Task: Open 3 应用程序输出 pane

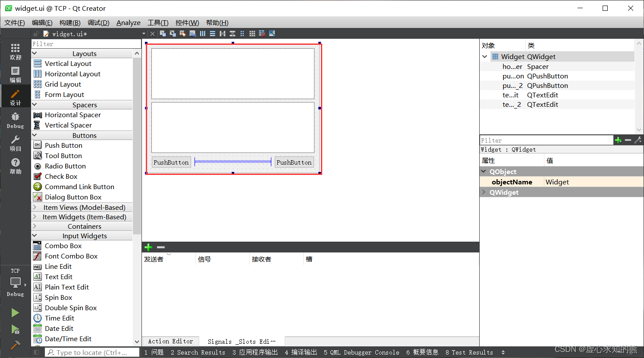Action: 255,352
